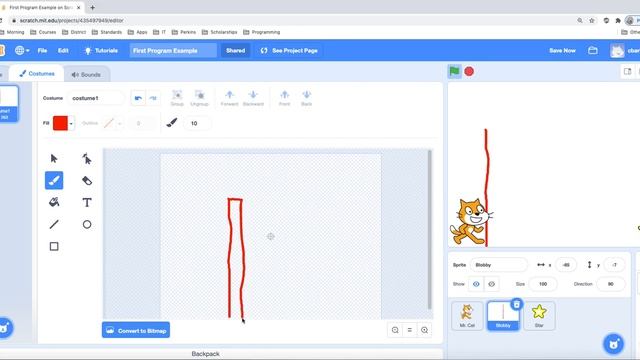The height and width of the screenshot is (360, 640).
Task: Bookmark the page with star icon
Action: 591,20
